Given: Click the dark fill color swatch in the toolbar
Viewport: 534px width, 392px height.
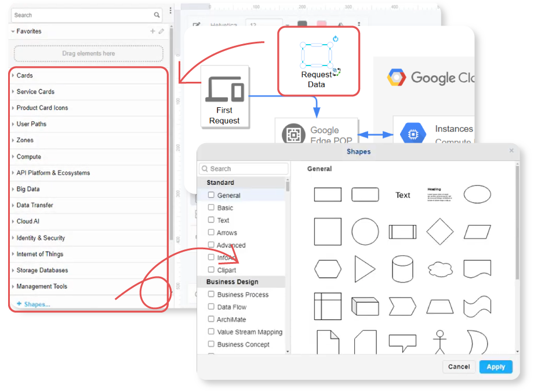Looking at the screenshot, I should pos(302,23).
